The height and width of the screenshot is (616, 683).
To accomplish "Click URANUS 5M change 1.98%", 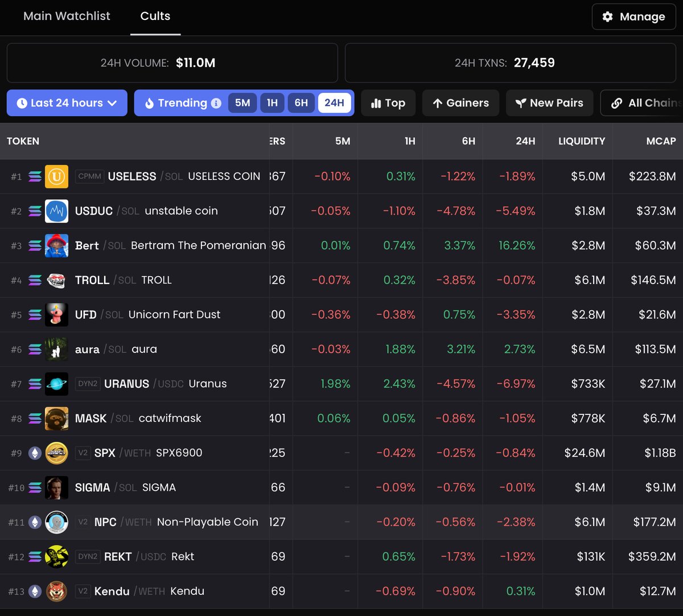I will [x=335, y=384].
